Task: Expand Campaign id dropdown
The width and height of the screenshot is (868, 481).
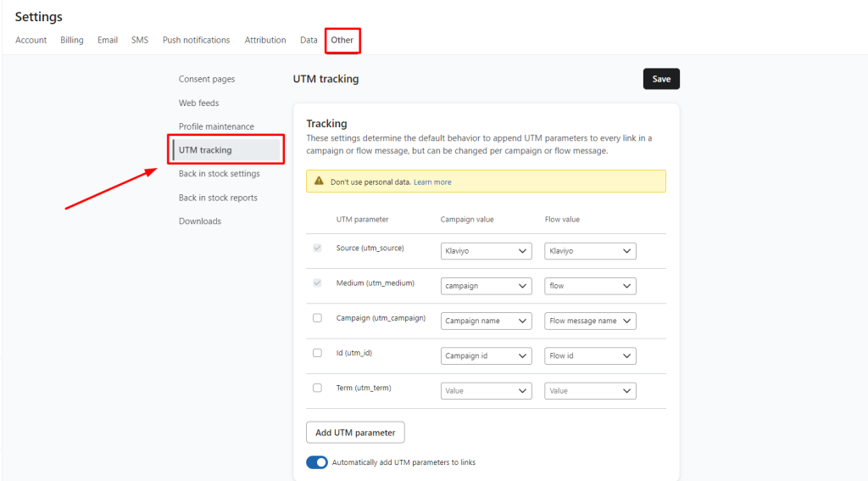Action: click(x=486, y=355)
